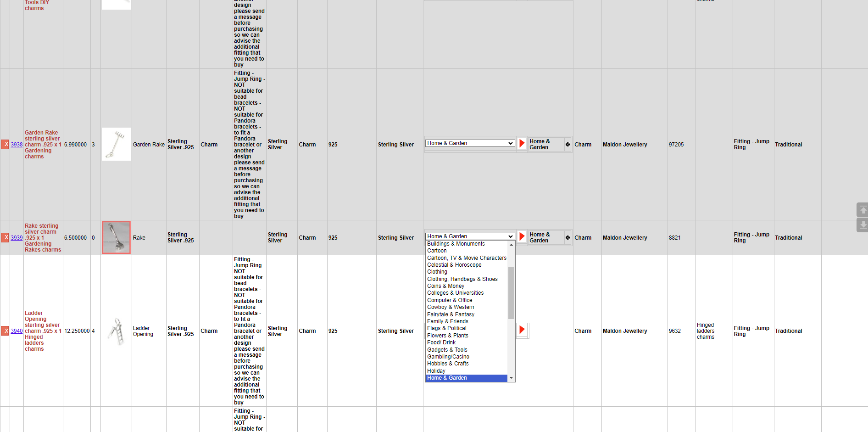The height and width of the screenshot is (432, 868).
Task: Select Food/ Drink category
Action: [x=466, y=342]
